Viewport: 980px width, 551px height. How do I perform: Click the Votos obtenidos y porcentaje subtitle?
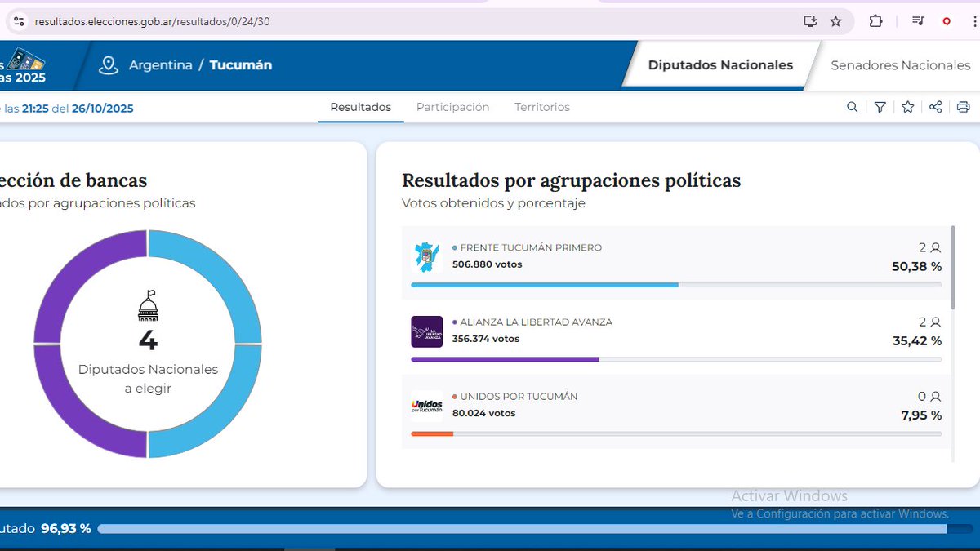click(493, 203)
